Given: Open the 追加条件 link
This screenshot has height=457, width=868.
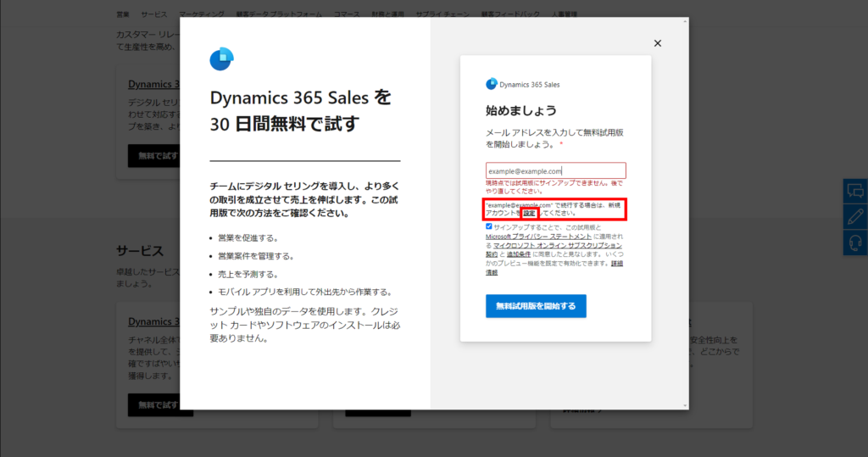Looking at the screenshot, I should 519,254.
